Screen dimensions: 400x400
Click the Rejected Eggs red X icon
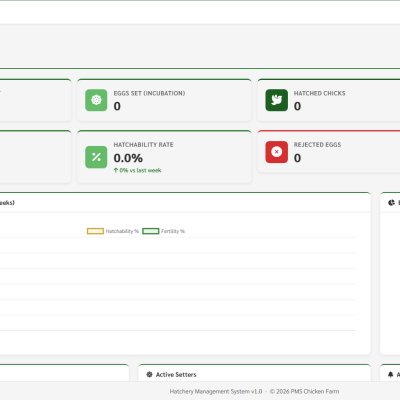click(x=276, y=152)
